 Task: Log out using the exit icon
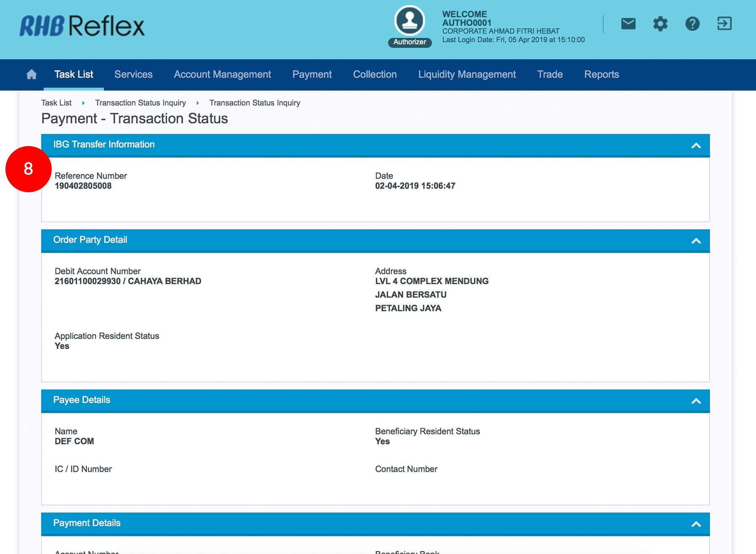724,24
